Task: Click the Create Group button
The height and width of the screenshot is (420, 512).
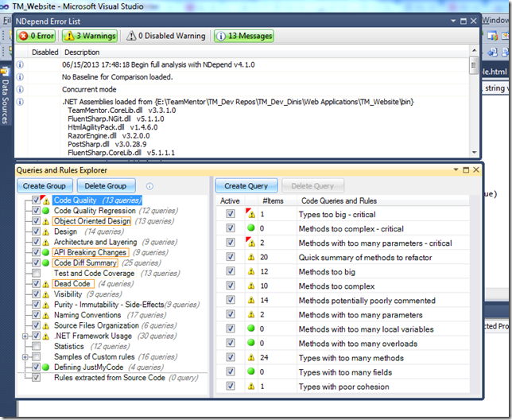Action: pos(45,186)
